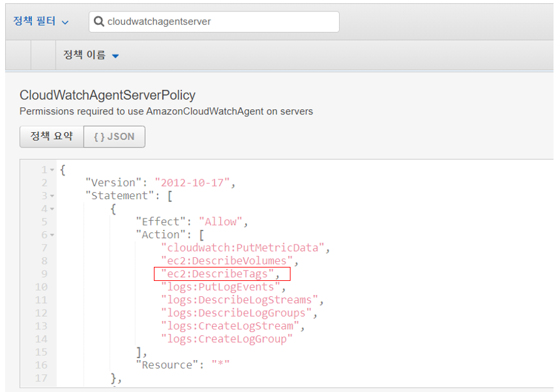Switch to the JSON tab
Image resolution: width=558 pixels, height=392 pixels.
[114, 137]
